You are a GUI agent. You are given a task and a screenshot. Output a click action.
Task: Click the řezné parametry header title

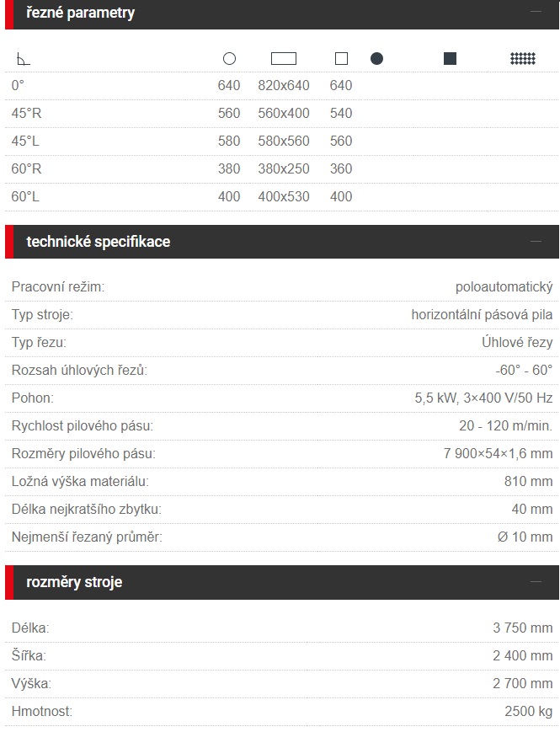coord(80,13)
